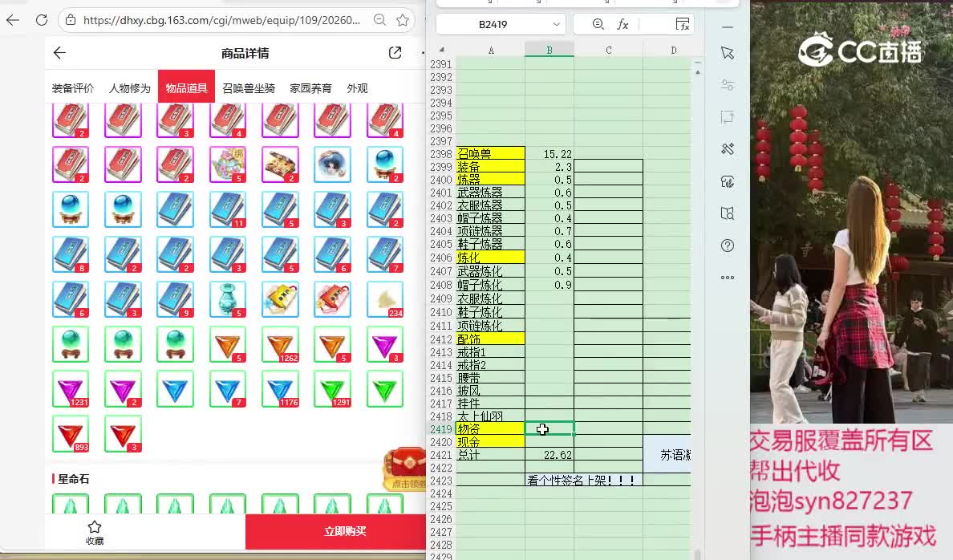Screen dimensions: 953x560
Task: Click the 立即购买 button
Action: pyautogui.click(x=345, y=531)
